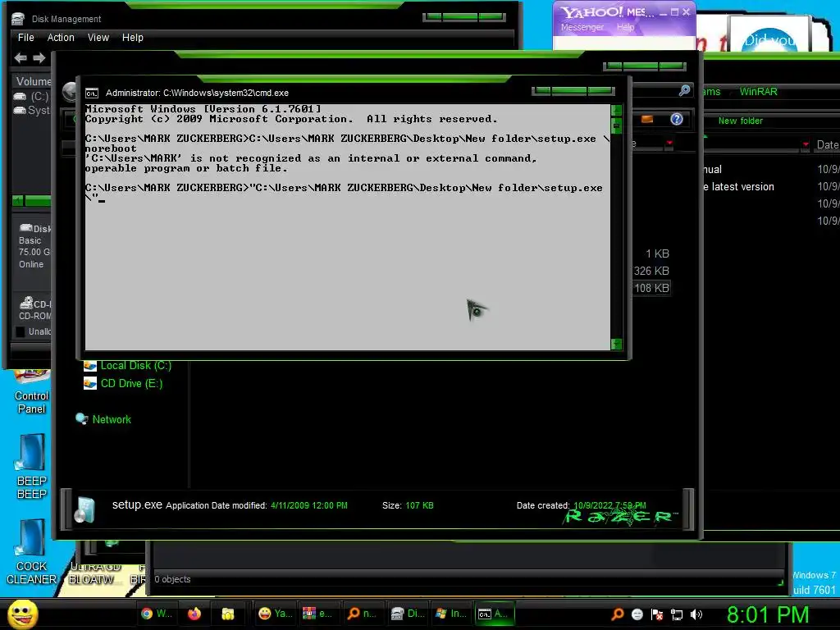
Task: Click the black Unallocated legend swatch
Action: pos(21,331)
